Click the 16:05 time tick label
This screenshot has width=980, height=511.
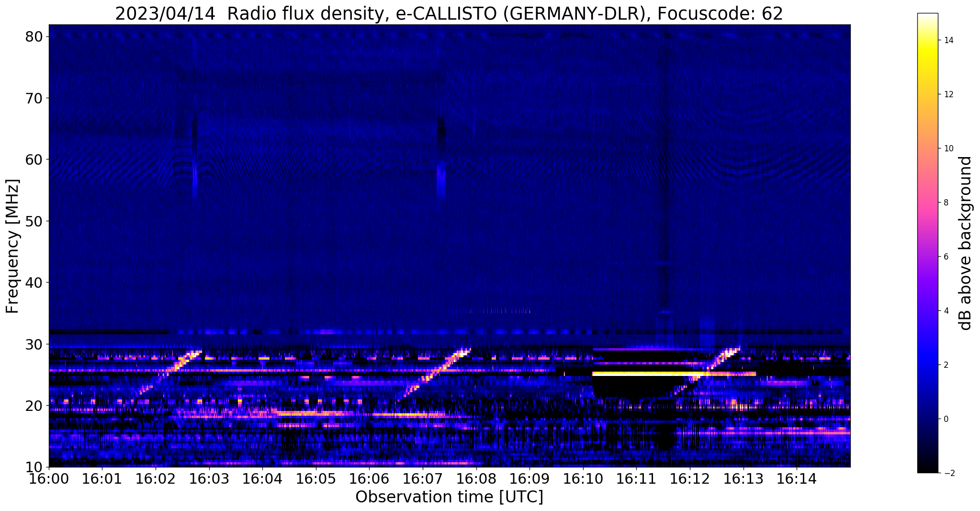[316, 478]
